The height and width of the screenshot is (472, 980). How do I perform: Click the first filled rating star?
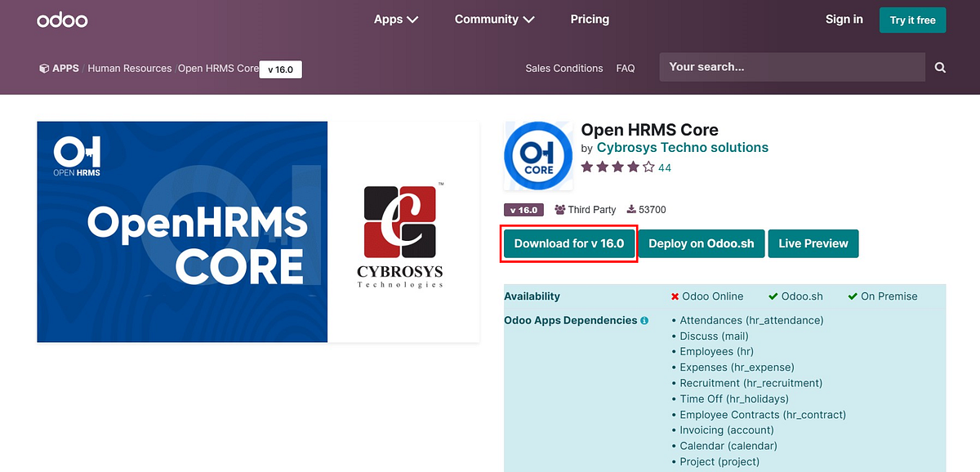[x=586, y=167]
